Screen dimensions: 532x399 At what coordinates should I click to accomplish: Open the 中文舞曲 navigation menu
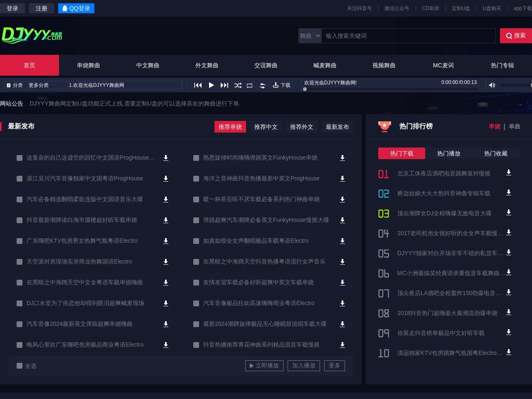(148, 65)
